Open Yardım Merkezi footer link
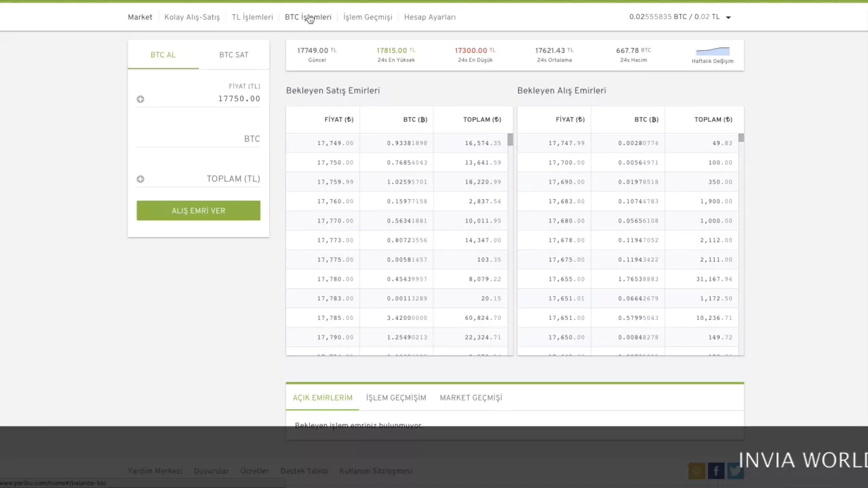Viewport: 868px width, 488px height. (155, 471)
